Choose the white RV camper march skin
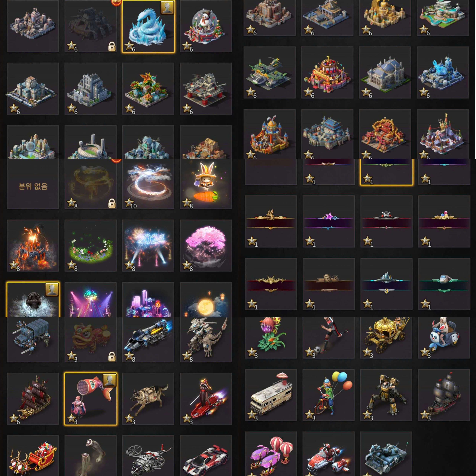The image size is (476, 476). tap(271, 395)
